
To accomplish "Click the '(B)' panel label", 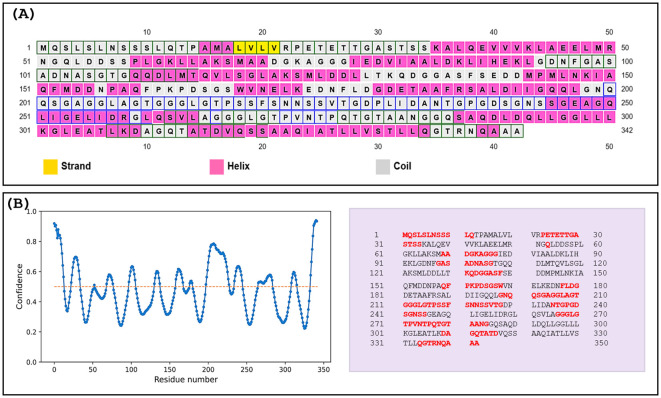I will point(18,203).
